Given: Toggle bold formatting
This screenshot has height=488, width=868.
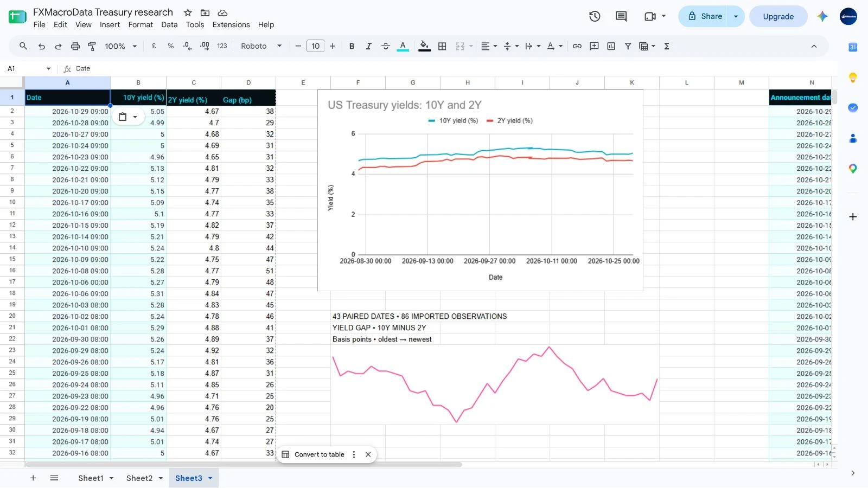Looking at the screenshot, I should [352, 46].
